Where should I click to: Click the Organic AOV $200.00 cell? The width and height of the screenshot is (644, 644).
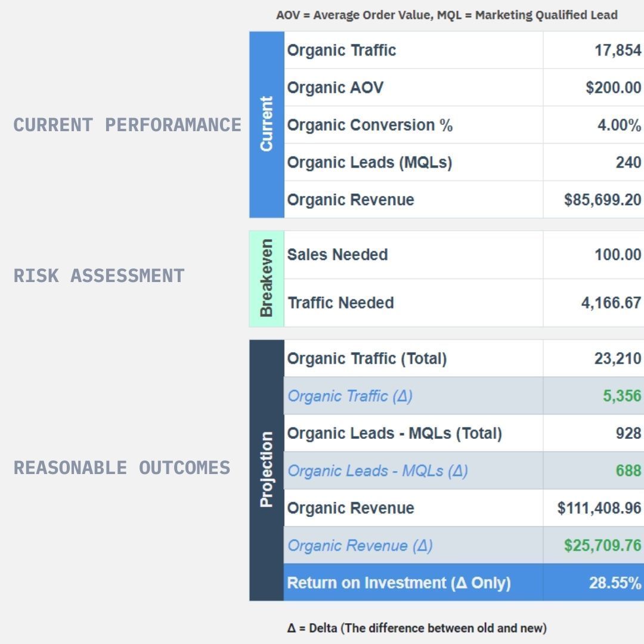[593, 88]
